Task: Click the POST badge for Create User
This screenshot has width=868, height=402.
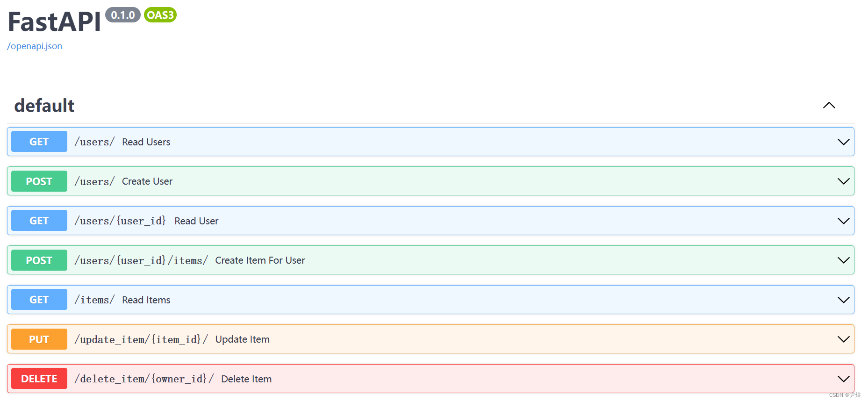Action: [x=39, y=181]
